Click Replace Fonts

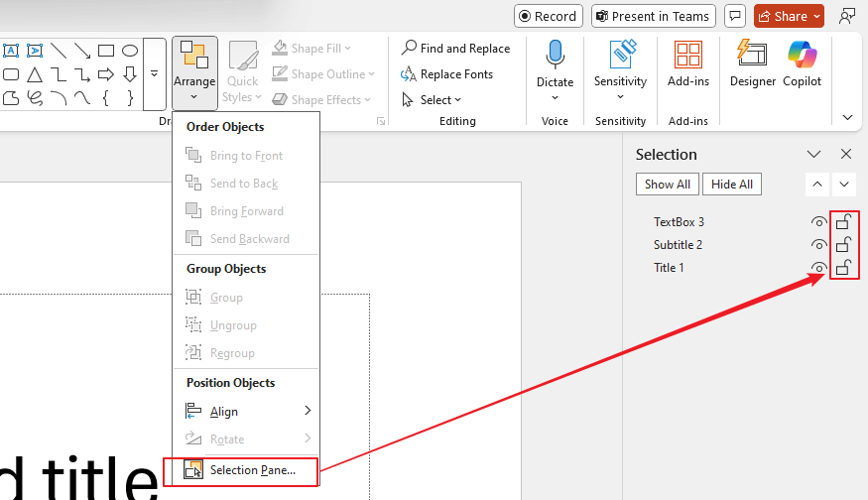(x=446, y=73)
